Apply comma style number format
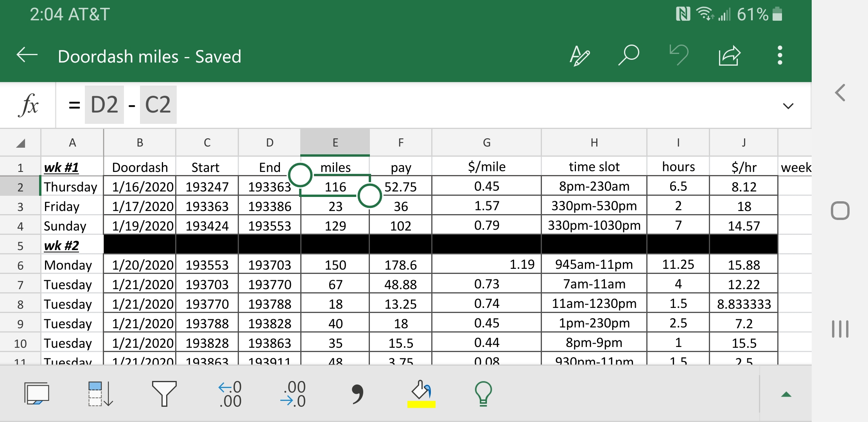Viewport: 868px width, 422px height. [x=357, y=394]
